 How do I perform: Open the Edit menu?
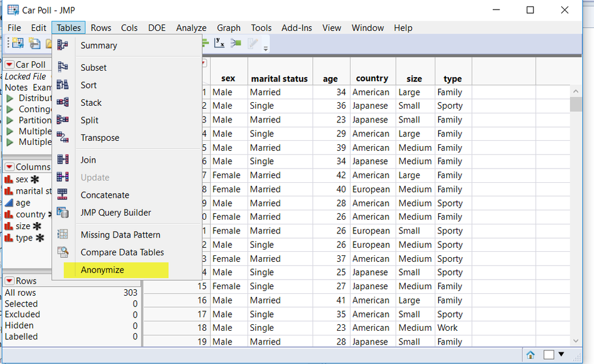tap(39, 28)
